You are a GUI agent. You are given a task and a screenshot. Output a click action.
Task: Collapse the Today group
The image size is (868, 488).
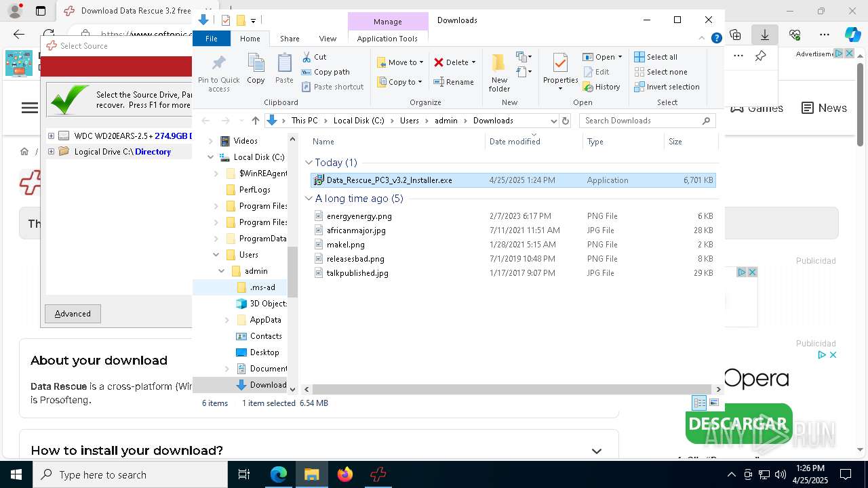[x=309, y=163]
